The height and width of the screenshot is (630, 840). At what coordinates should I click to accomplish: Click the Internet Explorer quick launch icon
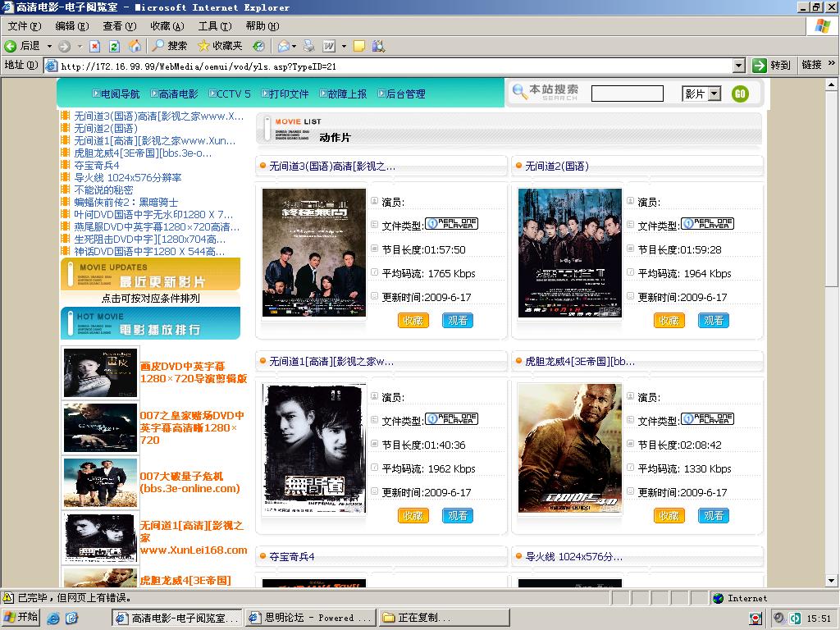(53, 619)
